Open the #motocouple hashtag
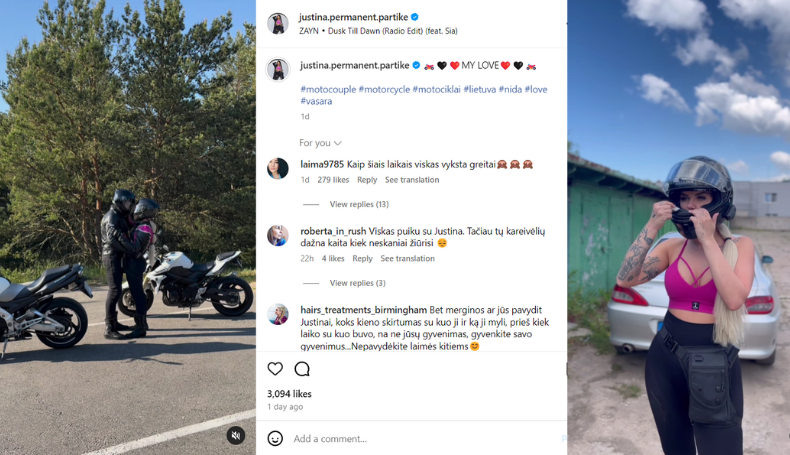Viewport: 790px width, 455px height. pos(328,89)
